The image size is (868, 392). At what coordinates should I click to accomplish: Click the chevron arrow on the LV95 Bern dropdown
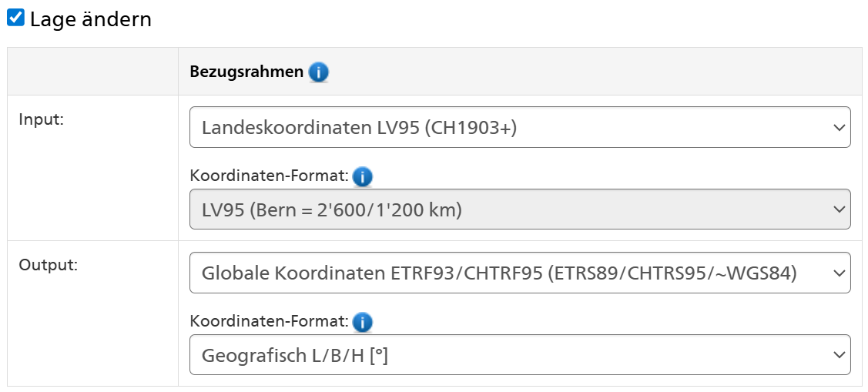pyautogui.click(x=839, y=209)
